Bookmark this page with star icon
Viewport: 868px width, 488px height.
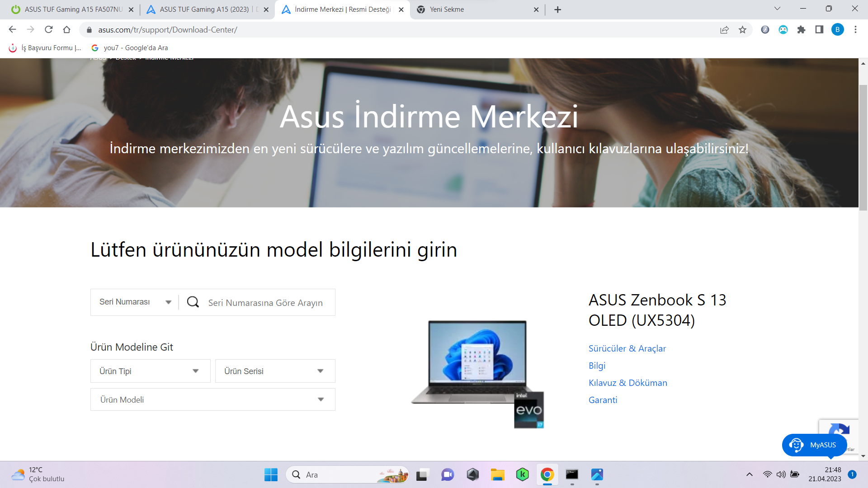tap(742, 30)
